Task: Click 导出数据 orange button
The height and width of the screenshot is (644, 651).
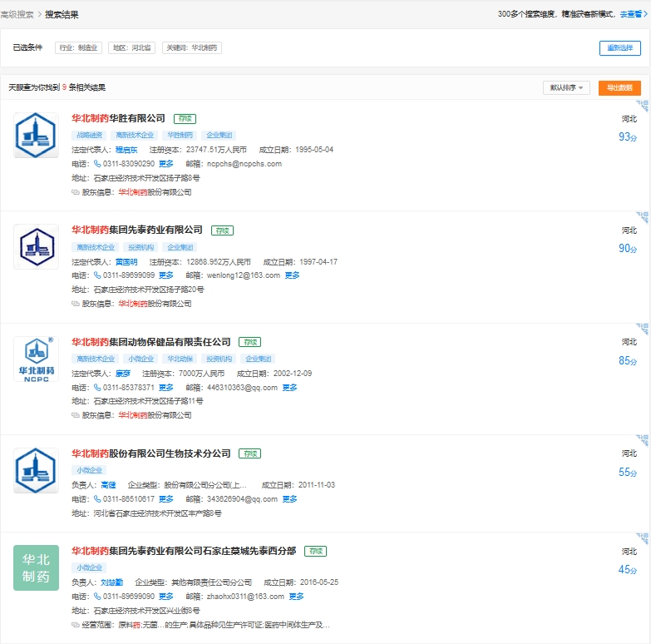Action: [x=619, y=87]
